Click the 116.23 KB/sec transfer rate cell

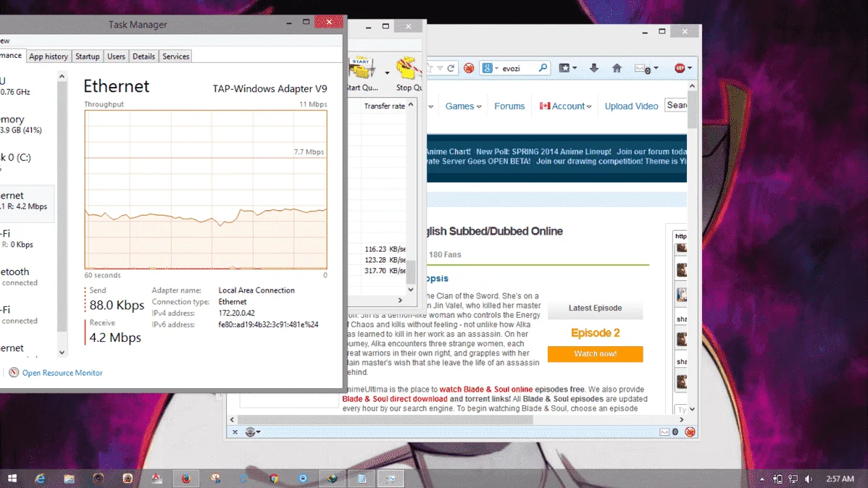coord(385,250)
